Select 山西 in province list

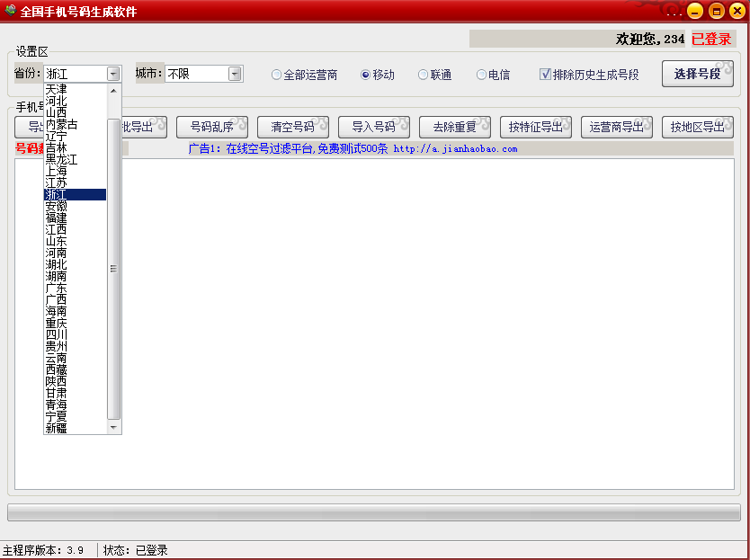tap(76, 112)
